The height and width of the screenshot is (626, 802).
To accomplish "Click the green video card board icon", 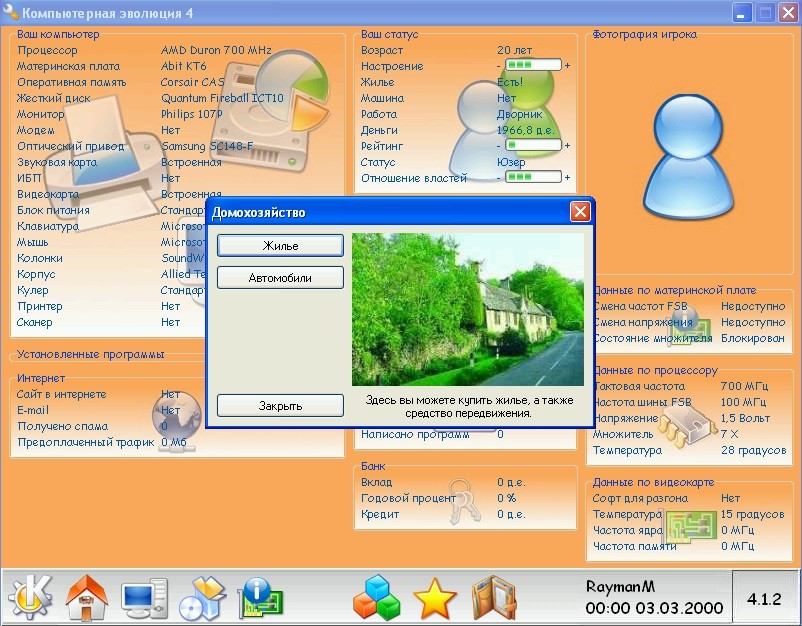I will tap(690, 527).
